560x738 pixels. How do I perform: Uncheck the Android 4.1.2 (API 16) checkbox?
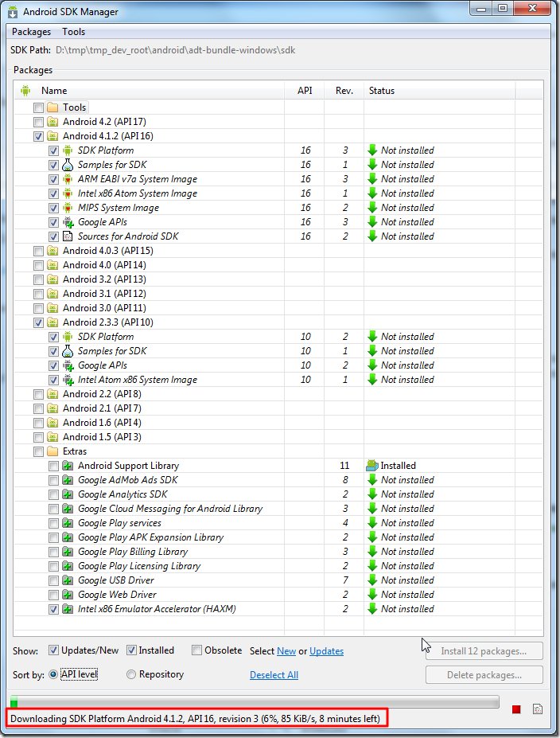coord(38,136)
